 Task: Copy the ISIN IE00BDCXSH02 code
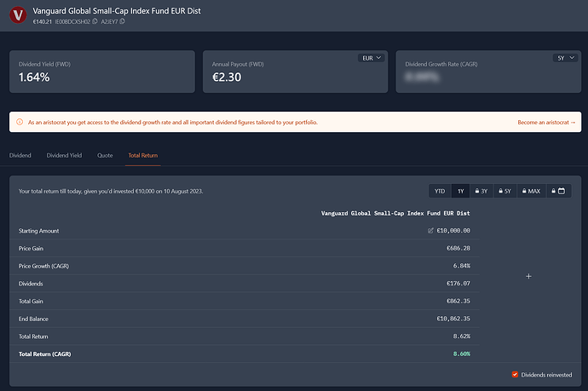tap(95, 21)
